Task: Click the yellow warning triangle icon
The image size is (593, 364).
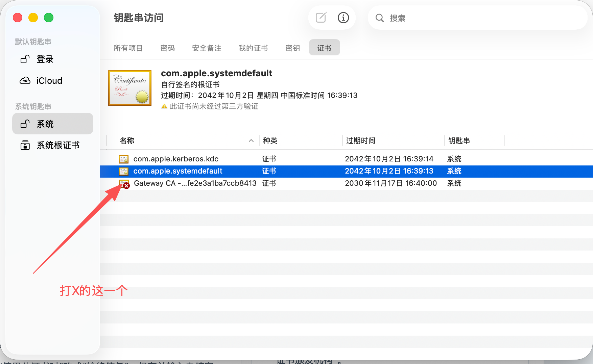Action: point(164,106)
